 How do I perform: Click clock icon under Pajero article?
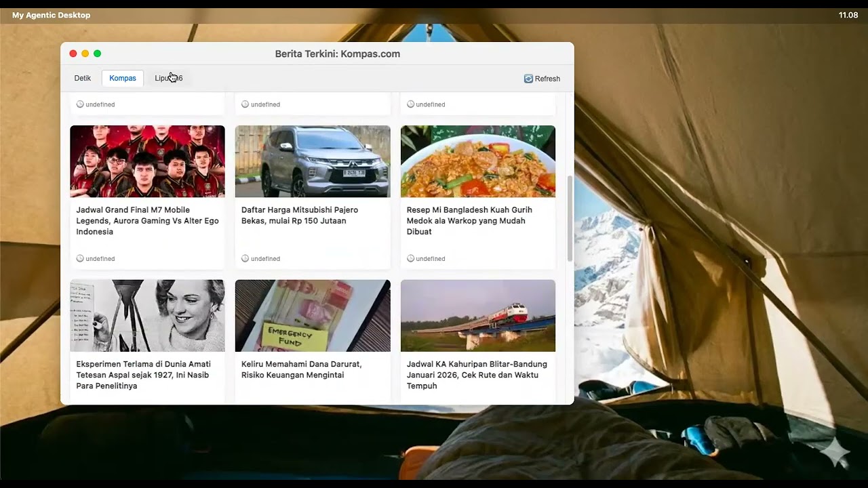point(245,258)
